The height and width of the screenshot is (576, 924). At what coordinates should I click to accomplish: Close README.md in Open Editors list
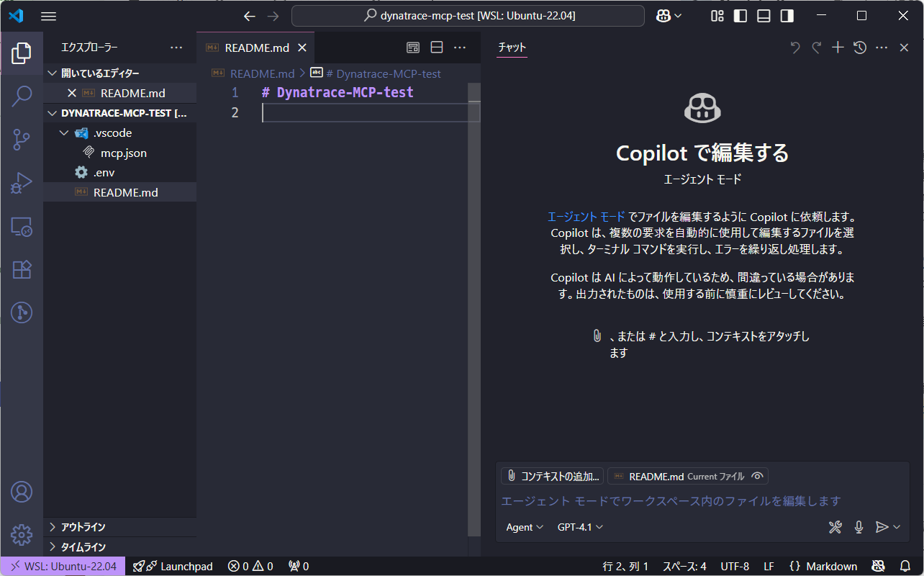pyautogui.click(x=71, y=93)
